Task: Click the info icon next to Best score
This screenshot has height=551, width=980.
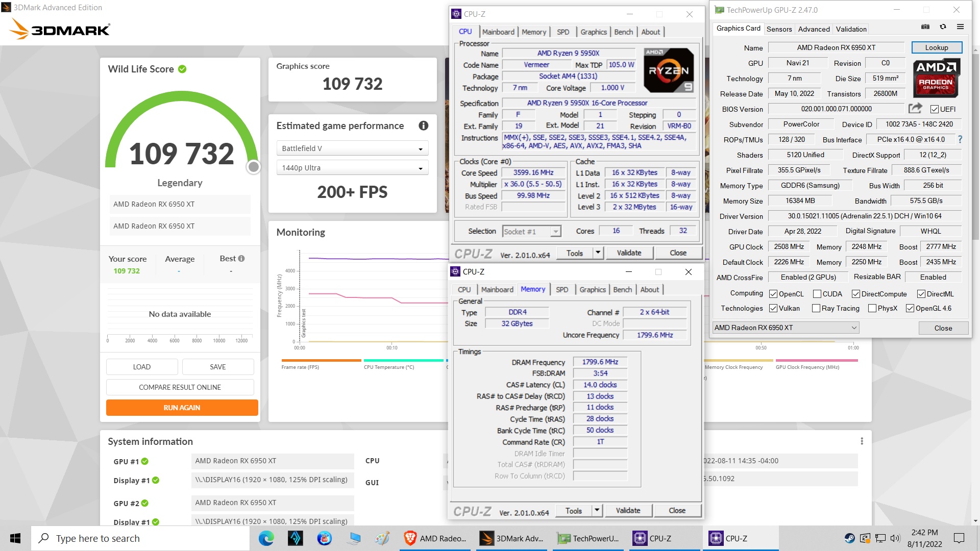Action: coord(241,259)
